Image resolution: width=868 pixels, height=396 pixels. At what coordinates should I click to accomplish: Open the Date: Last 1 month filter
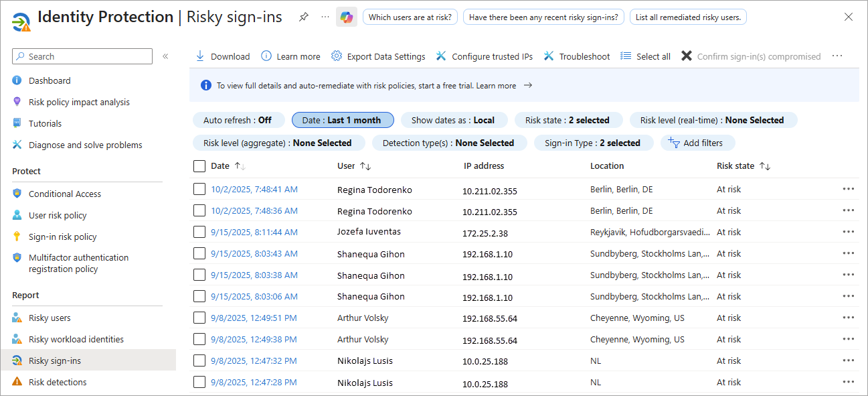point(343,121)
